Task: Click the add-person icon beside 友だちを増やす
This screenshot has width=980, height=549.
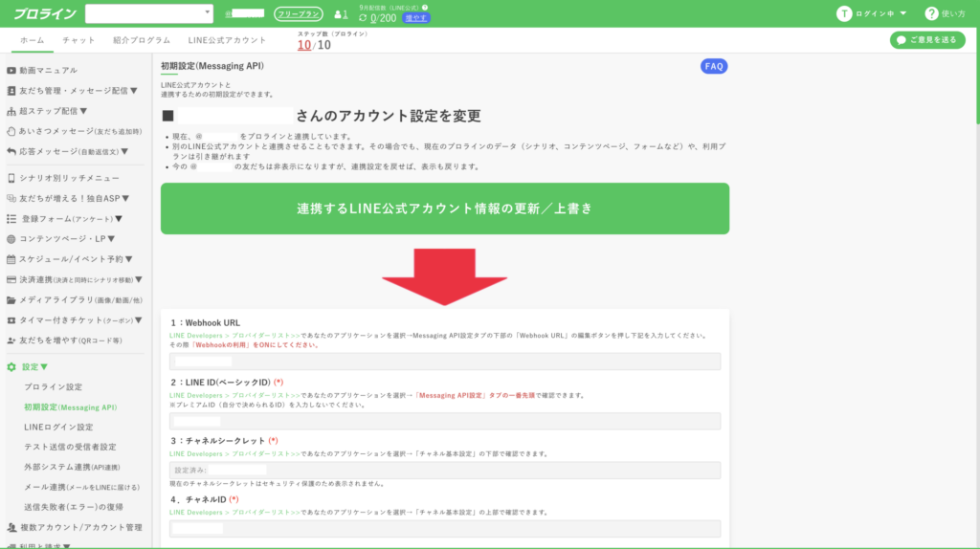Action: tap(11, 340)
